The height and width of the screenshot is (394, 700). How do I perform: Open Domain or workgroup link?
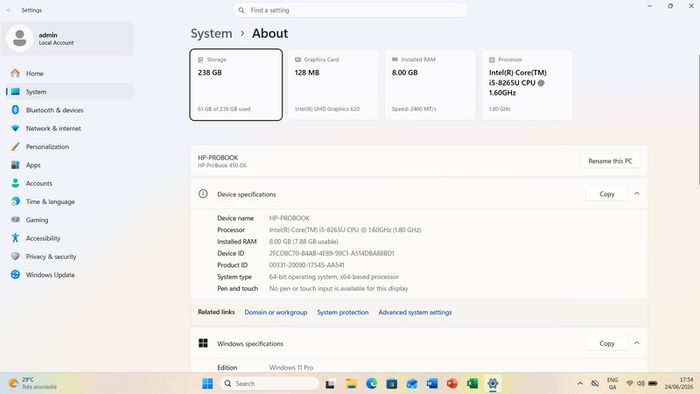[x=275, y=312]
